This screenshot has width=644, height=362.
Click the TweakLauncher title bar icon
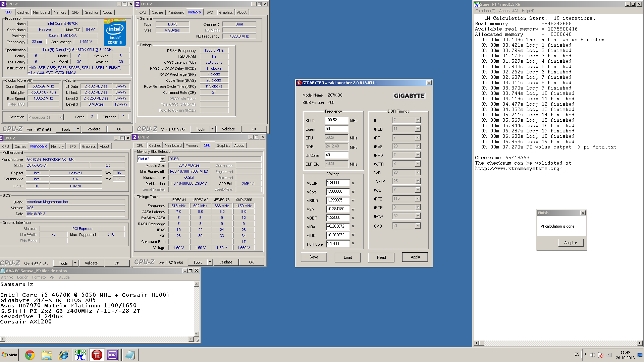tap(299, 83)
